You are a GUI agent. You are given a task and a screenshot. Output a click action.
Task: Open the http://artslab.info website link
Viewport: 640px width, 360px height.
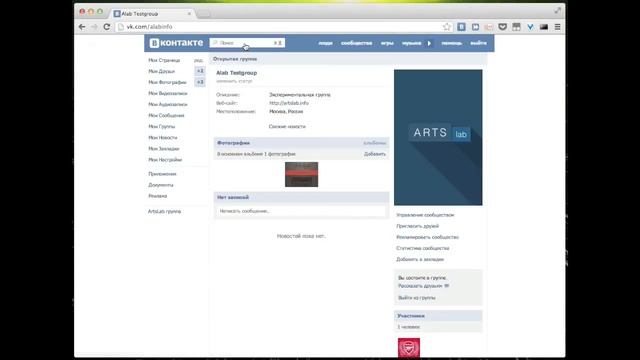click(289, 103)
